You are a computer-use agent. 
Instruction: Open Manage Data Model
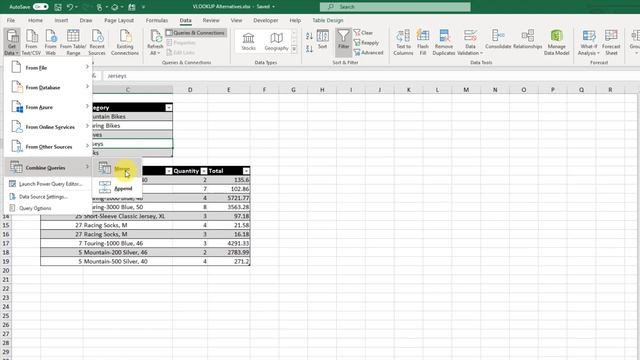coord(556,42)
